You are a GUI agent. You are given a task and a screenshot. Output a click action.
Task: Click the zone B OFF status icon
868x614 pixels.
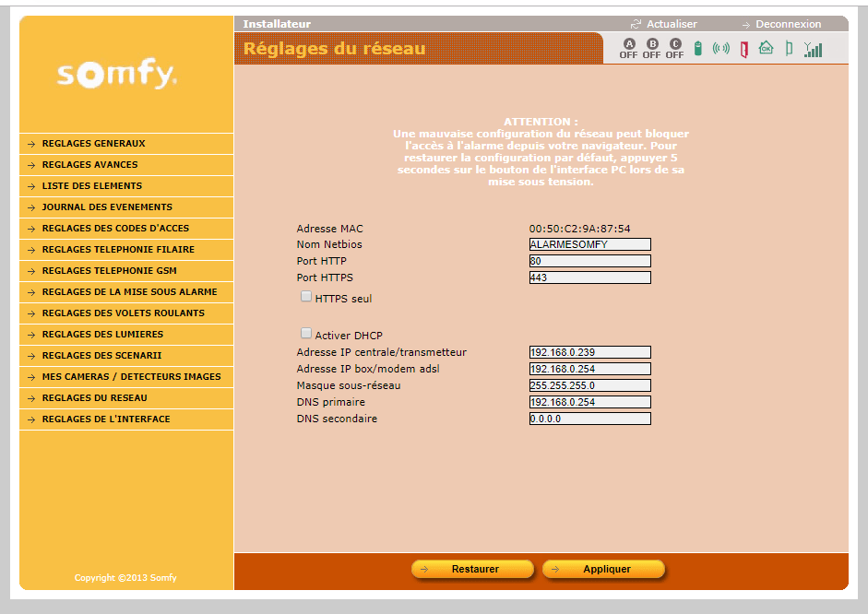click(x=651, y=49)
